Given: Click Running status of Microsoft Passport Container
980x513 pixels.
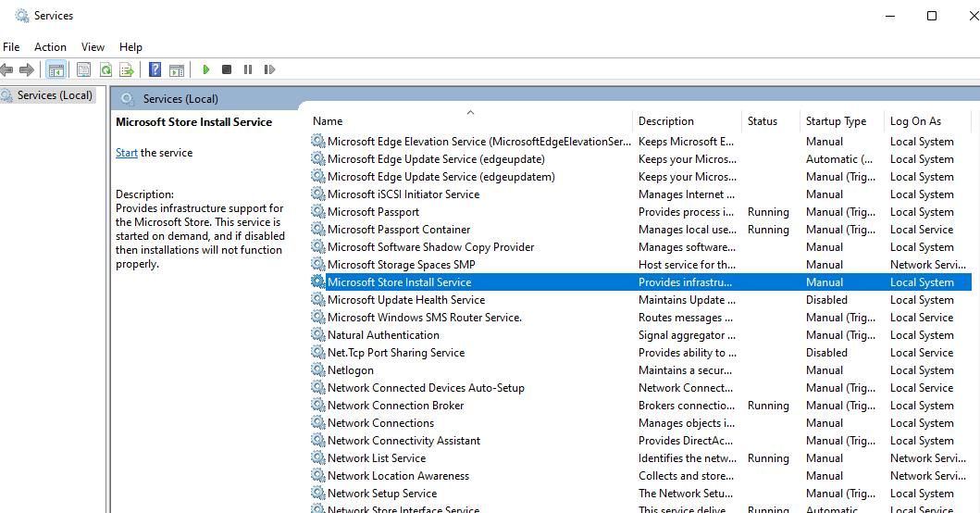Looking at the screenshot, I should (x=768, y=229).
